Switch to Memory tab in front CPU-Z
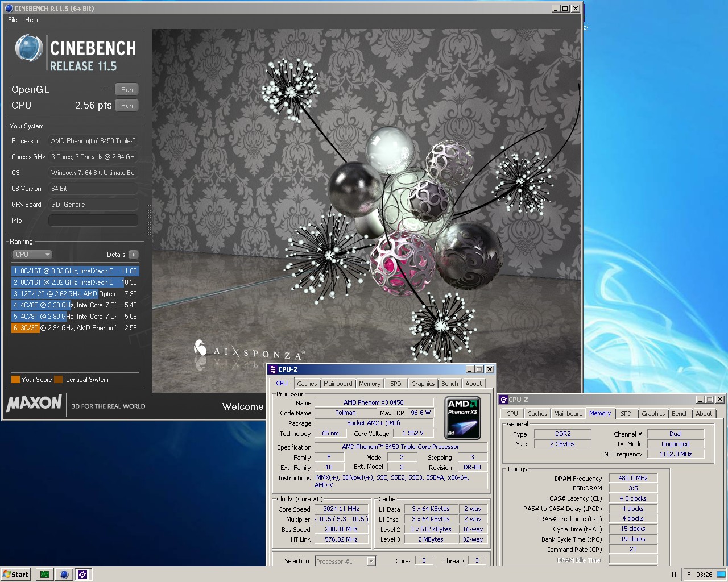728x582 pixels. 370,384
